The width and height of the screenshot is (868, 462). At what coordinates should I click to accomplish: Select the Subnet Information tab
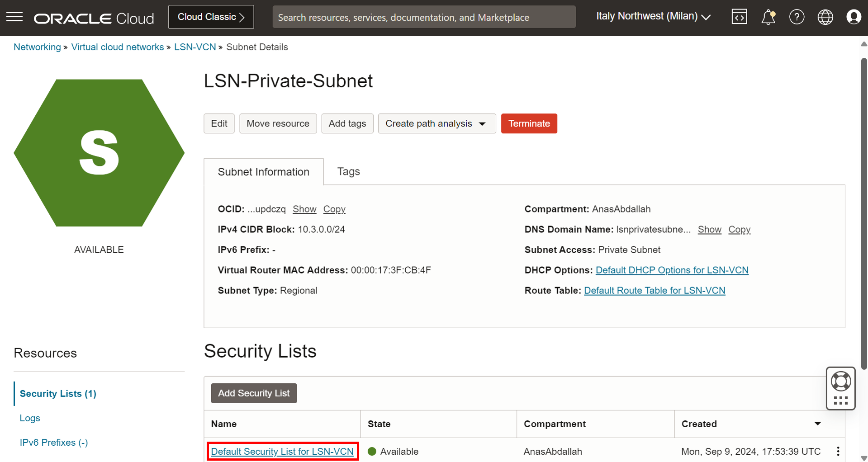264,172
